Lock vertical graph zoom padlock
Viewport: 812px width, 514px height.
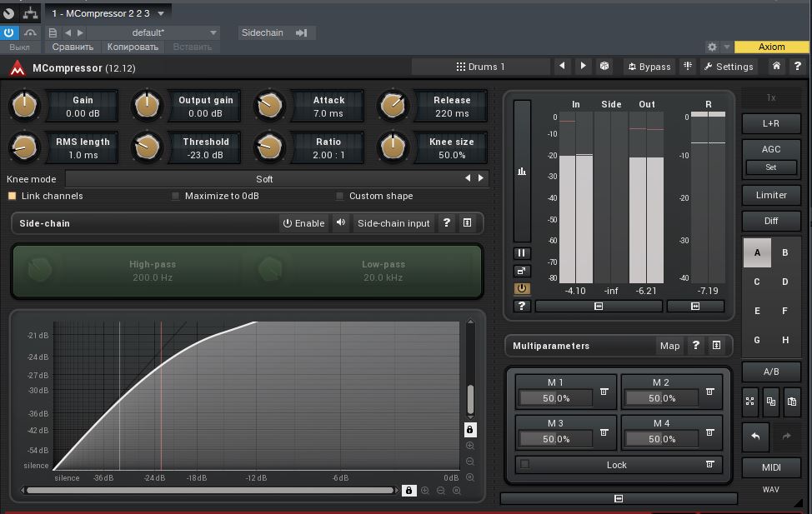[469, 430]
